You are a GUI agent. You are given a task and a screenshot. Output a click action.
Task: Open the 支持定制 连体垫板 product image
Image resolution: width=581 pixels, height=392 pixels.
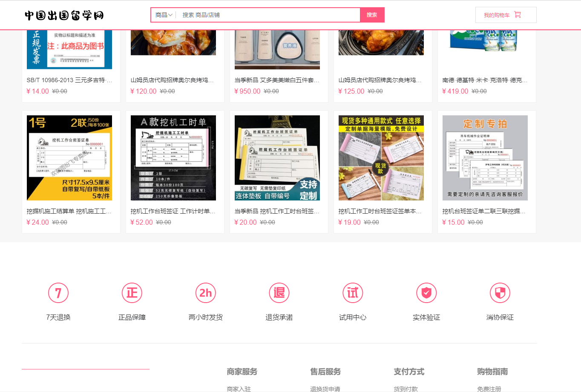[x=277, y=158]
